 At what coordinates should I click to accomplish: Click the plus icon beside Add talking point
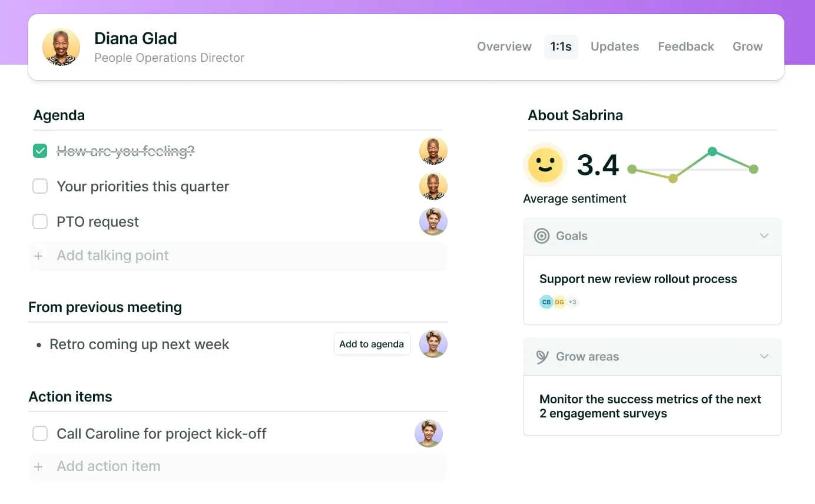pos(38,256)
